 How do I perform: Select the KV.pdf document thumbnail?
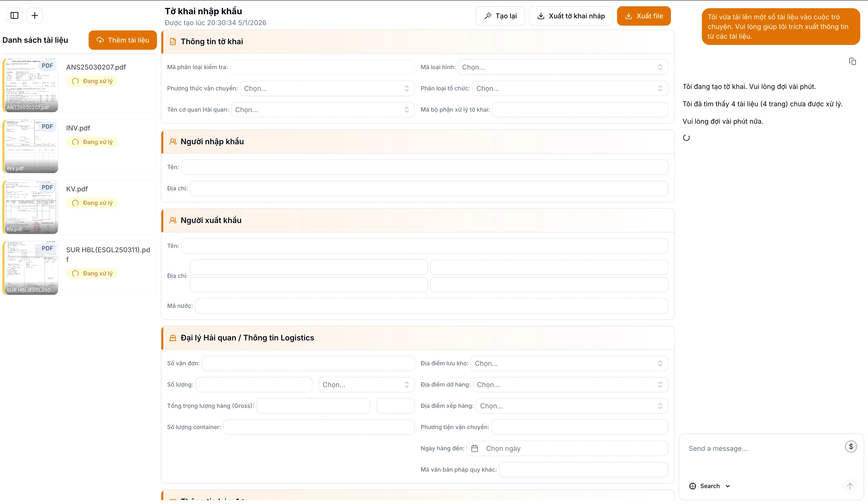32,207
